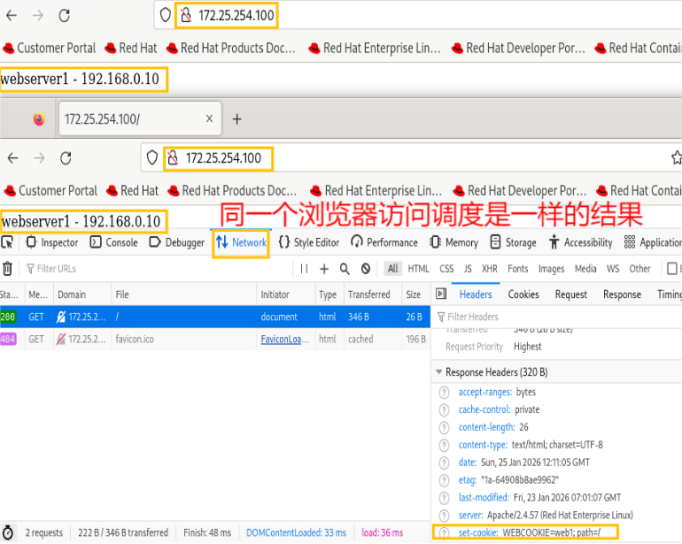Select the 172.25.254.100/ browser tab
The image size is (682, 544).
click(x=140, y=119)
